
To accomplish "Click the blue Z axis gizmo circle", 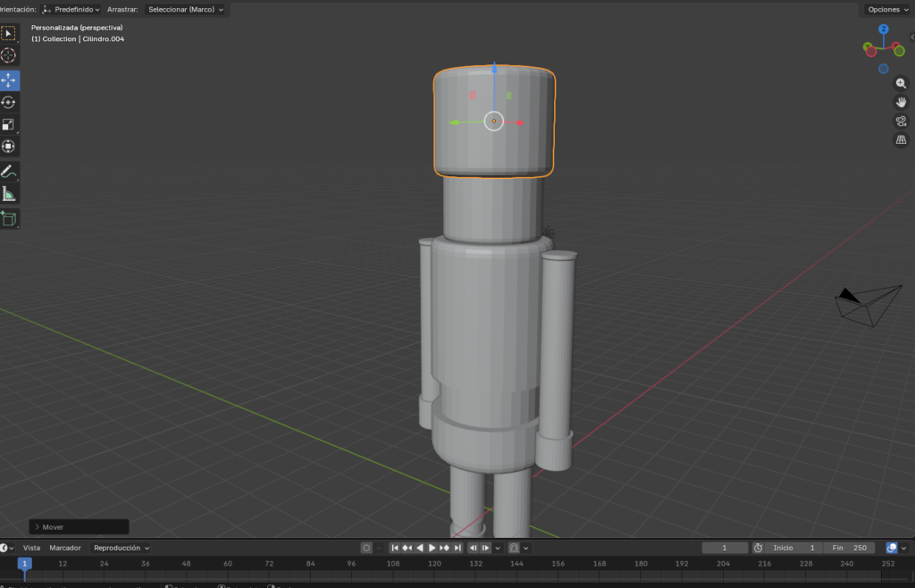I will pyautogui.click(x=883, y=29).
